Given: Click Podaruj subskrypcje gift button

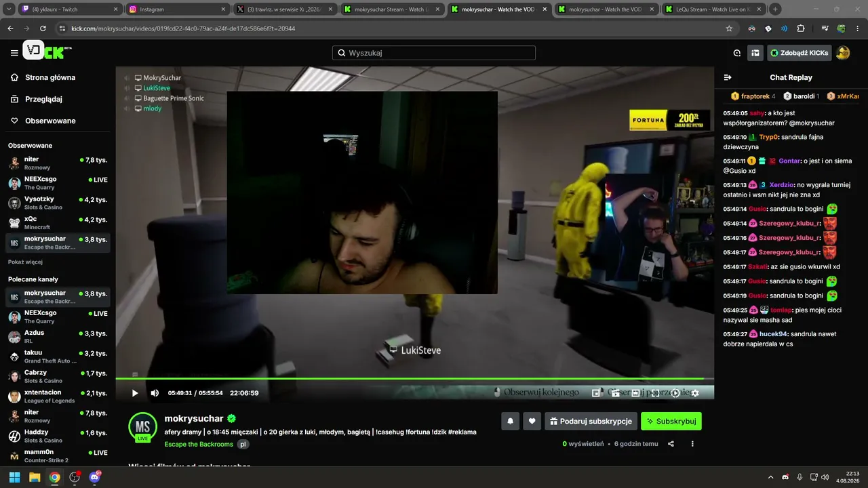Looking at the screenshot, I should pos(591,421).
